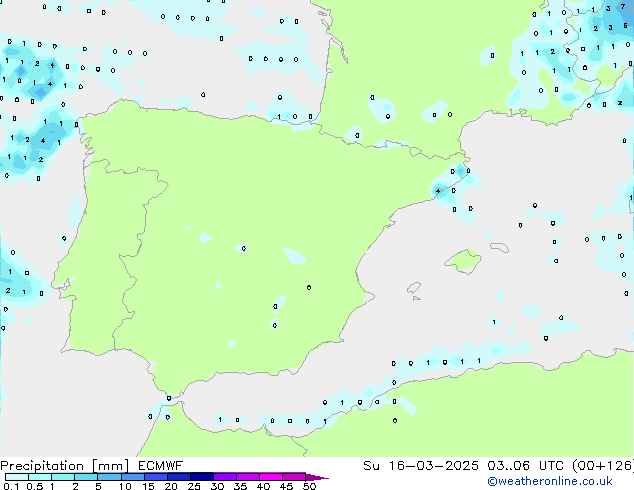Select the 'Precipitation [mm]' title text

coord(65,466)
